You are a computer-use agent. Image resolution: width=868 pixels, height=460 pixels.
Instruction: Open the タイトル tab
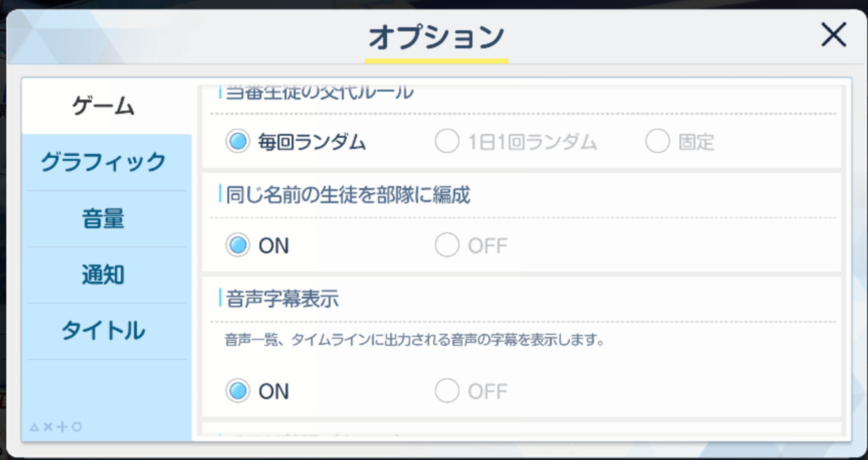click(103, 331)
